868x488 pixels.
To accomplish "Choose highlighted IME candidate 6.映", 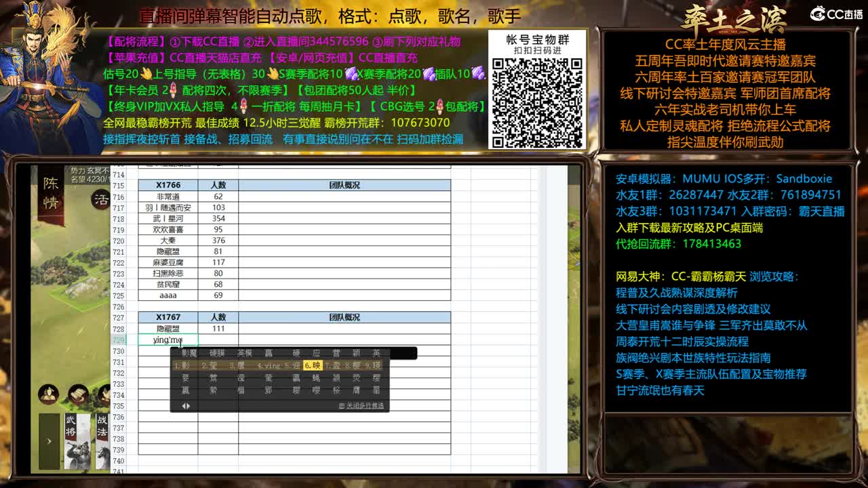I will click(313, 365).
